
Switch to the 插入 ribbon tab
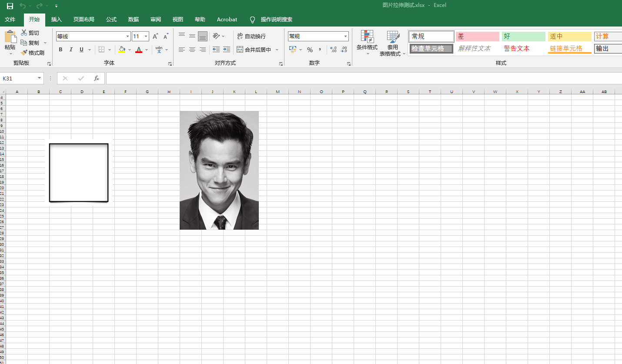pyautogui.click(x=57, y=19)
